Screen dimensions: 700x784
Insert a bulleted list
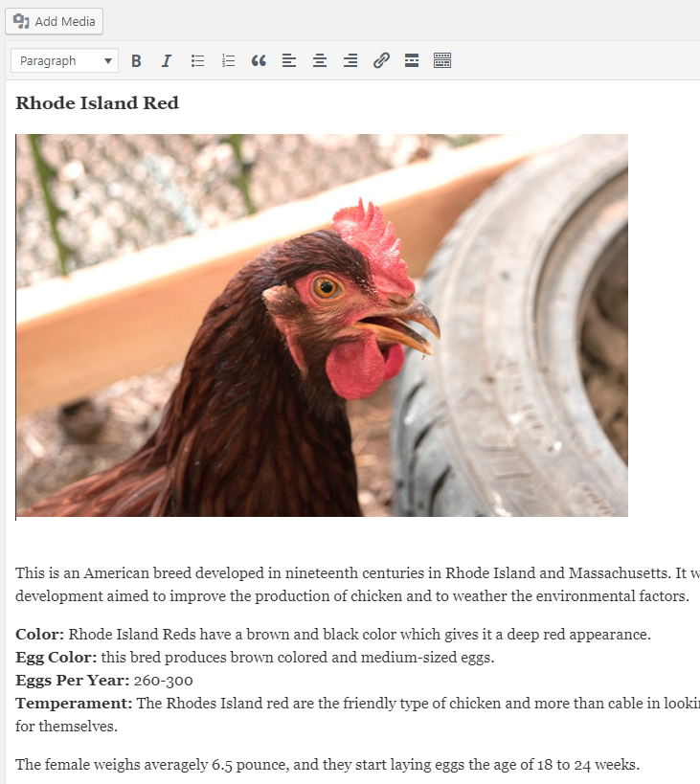(197, 61)
